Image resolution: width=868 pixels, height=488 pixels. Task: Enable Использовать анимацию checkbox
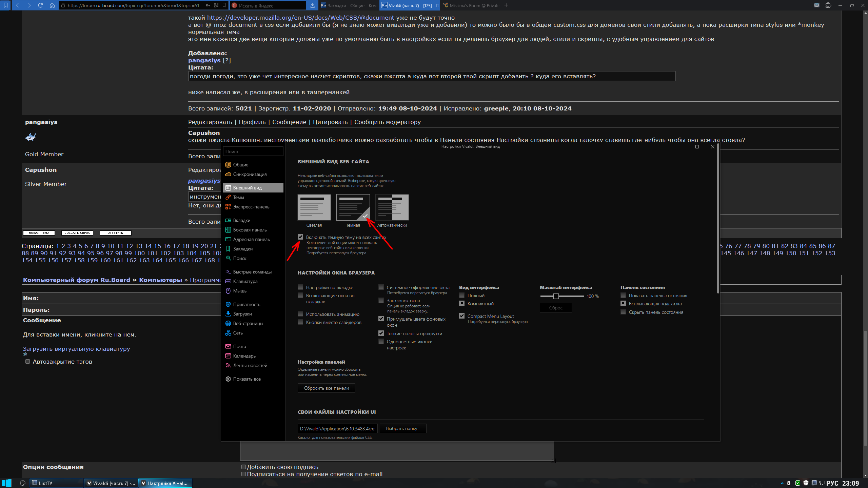(300, 314)
